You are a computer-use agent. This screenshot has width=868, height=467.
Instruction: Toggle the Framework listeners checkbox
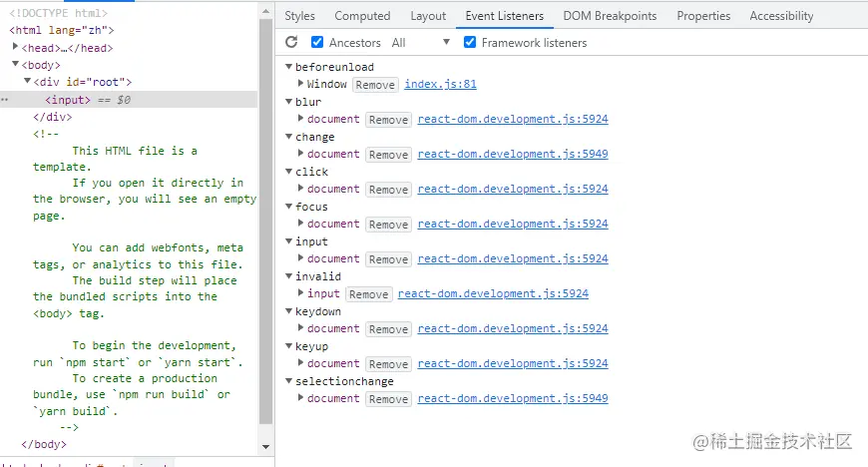pyautogui.click(x=470, y=42)
